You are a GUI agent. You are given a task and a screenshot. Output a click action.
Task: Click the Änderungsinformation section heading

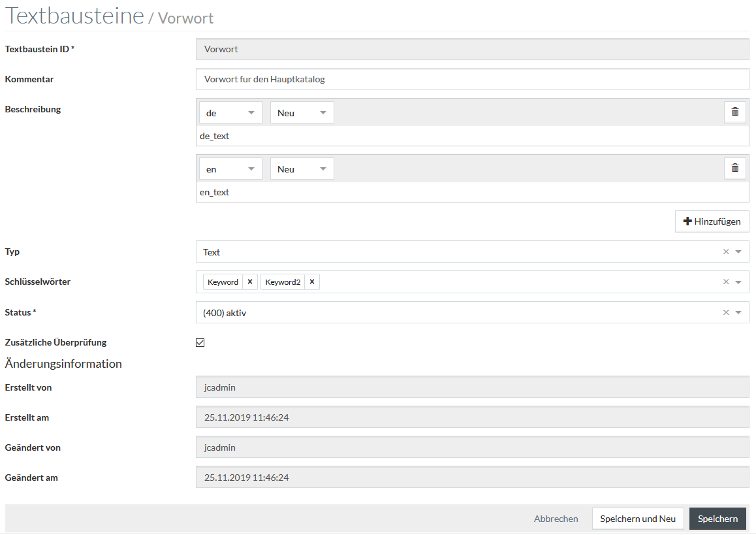click(63, 364)
